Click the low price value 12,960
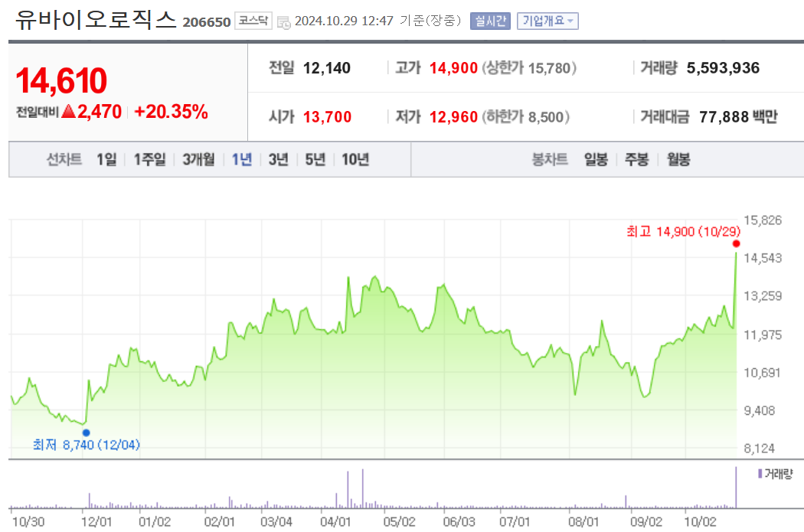The height and width of the screenshot is (532, 804). point(453,117)
